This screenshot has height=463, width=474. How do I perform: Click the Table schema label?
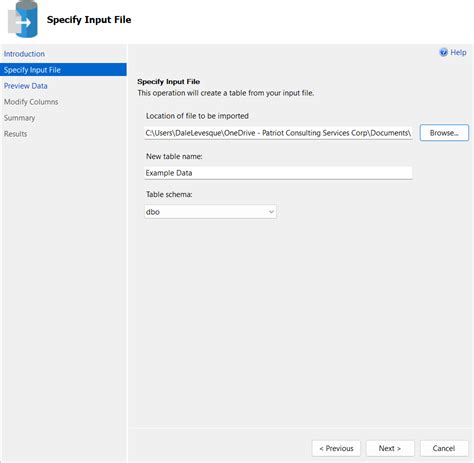pyautogui.click(x=169, y=194)
